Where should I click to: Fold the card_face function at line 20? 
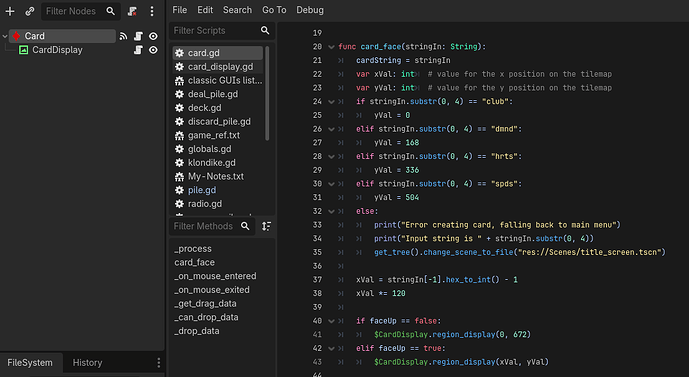tap(331, 47)
